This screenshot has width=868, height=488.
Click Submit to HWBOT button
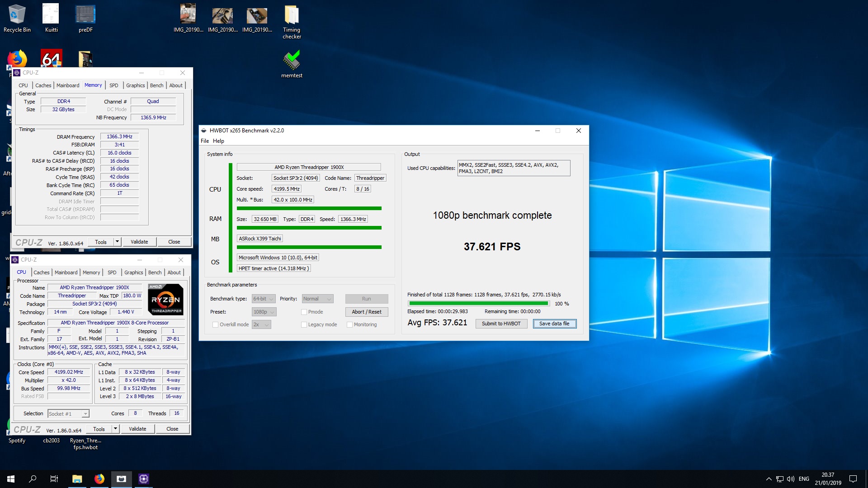[x=501, y=324]
